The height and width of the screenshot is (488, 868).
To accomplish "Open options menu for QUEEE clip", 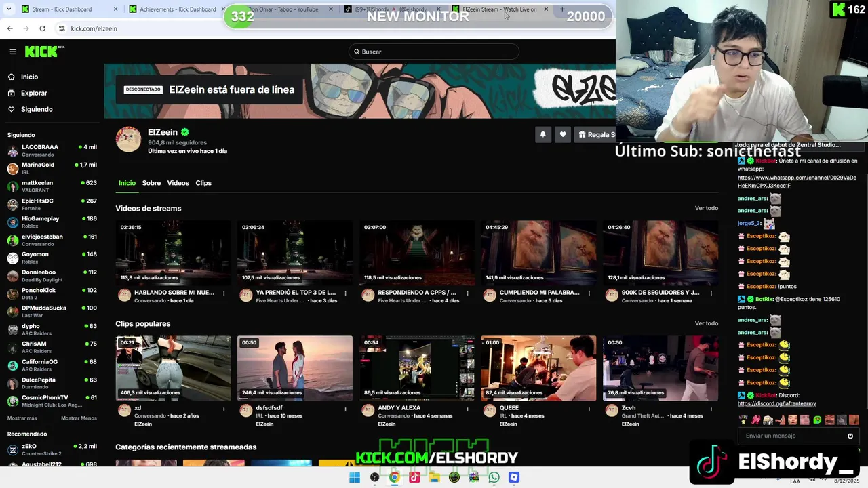I will click(589, 409).
